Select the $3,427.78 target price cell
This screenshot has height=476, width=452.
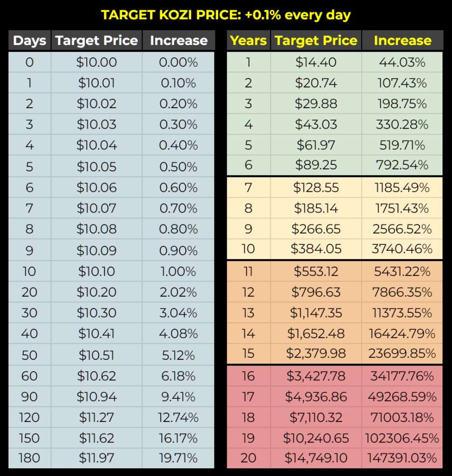tap(316, 376)
